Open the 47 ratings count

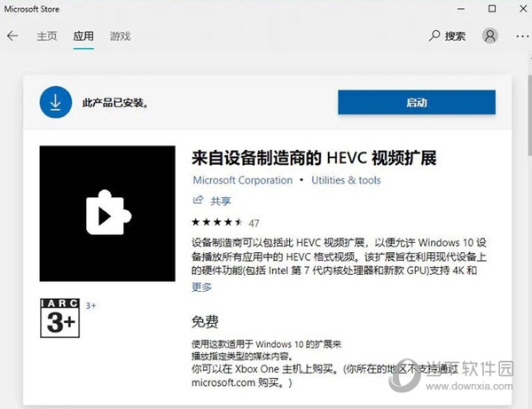[254, 224]
